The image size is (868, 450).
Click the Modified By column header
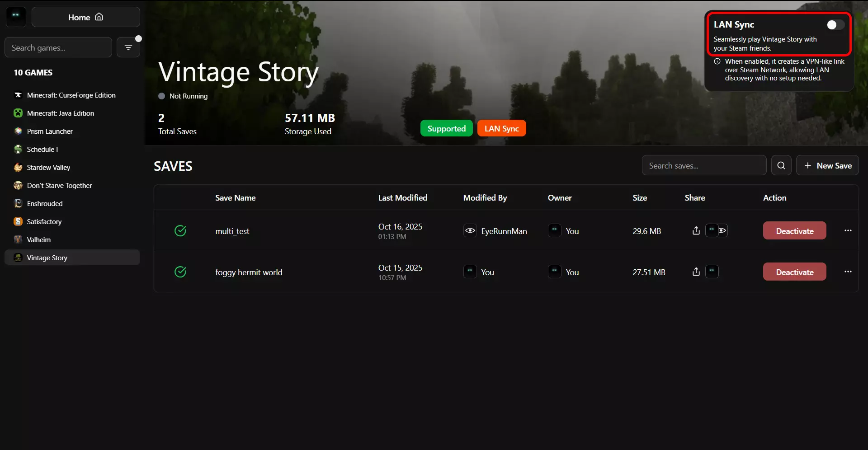485,197
